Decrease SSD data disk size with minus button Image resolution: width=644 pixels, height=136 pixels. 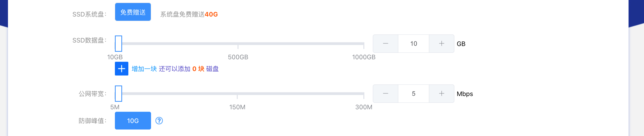[x=386, y=43]
